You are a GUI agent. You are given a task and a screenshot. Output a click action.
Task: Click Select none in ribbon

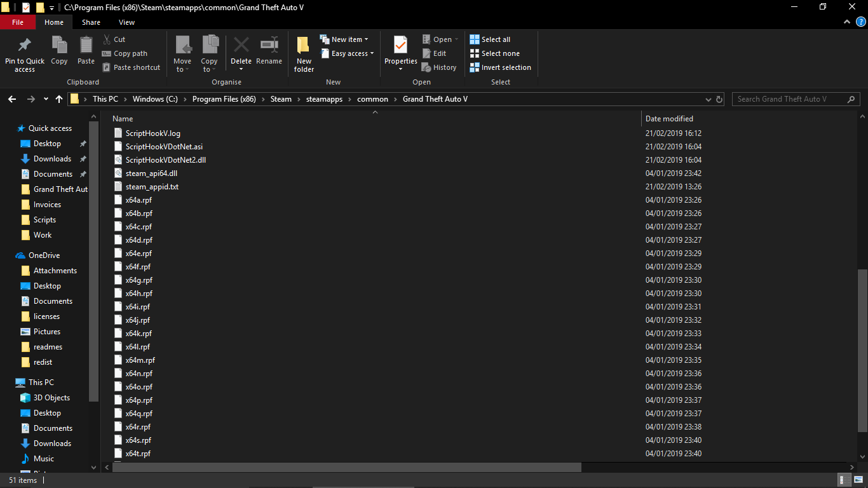pos(494,53)
